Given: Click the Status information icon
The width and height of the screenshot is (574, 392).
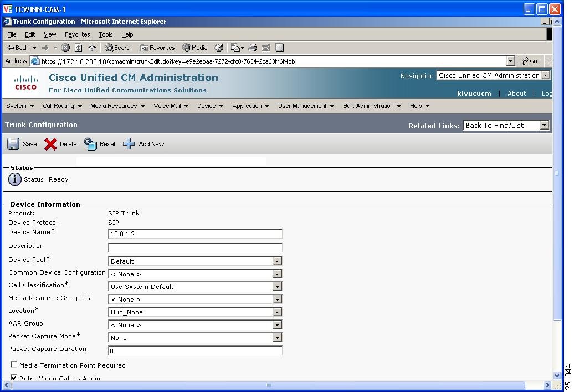Looking at the screenshot, I should point(14,179).
